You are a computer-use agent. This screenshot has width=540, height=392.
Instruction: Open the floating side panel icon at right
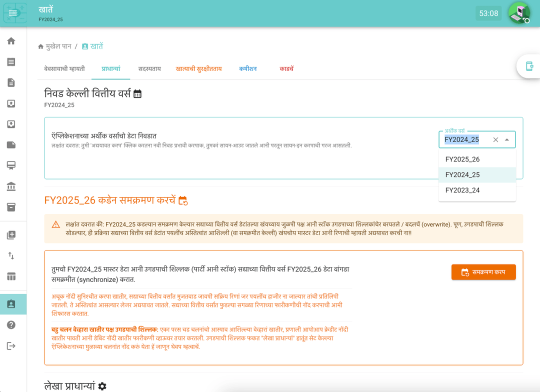pyautogui.click(x=529, y=66)
